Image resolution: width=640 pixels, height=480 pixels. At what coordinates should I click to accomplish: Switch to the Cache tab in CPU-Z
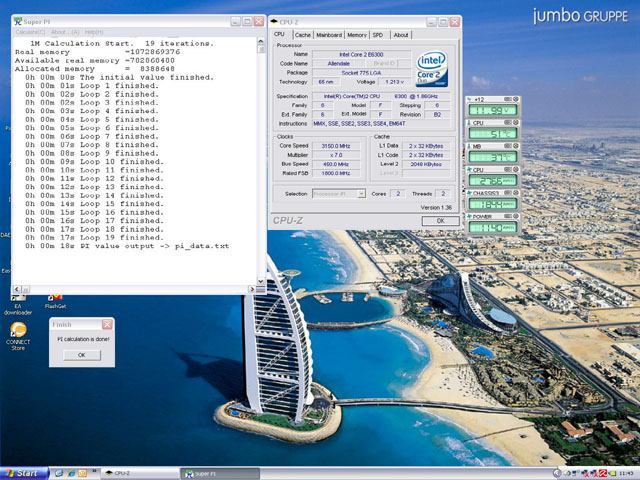(302, 35)
